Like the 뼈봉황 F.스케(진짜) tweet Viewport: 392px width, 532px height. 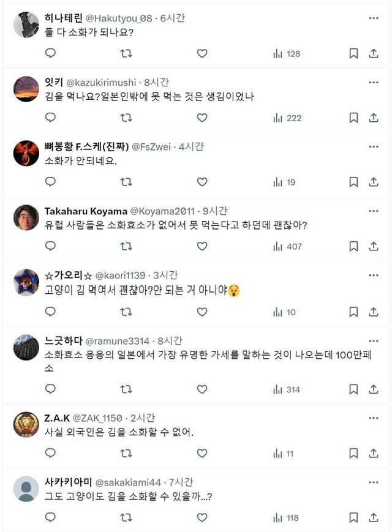pos(202,182)
